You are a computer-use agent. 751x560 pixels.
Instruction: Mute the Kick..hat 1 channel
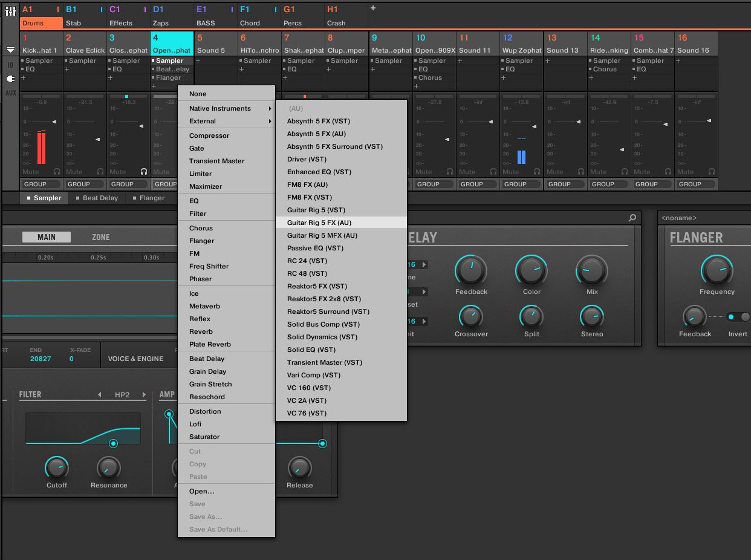pyautogui.click(x=30, y=172)
